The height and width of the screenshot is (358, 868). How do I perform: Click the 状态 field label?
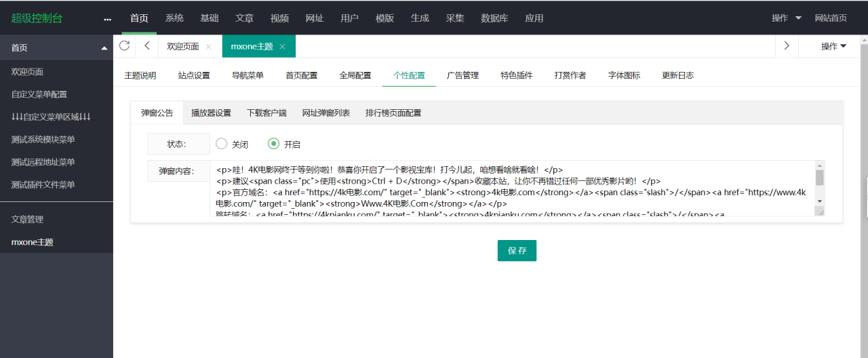click(x=178, y=144)
